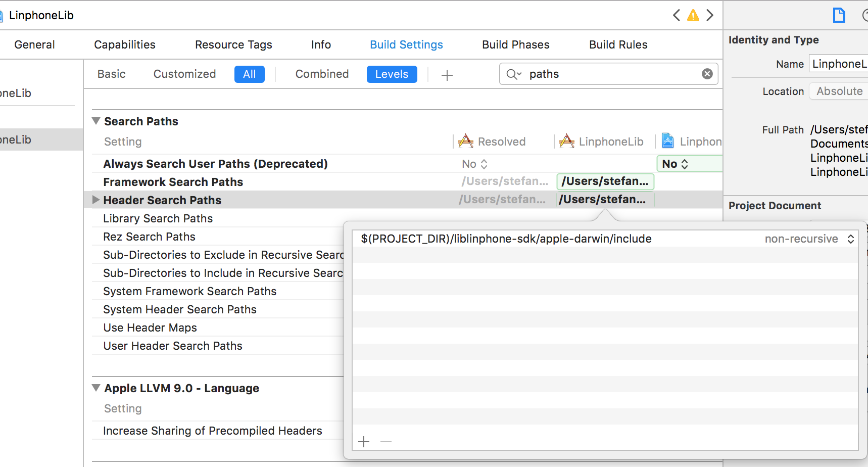Viewport: 868px width, 467px height.
Task: Open the File inspector with the document icon
Action: [x=839, y=15]
